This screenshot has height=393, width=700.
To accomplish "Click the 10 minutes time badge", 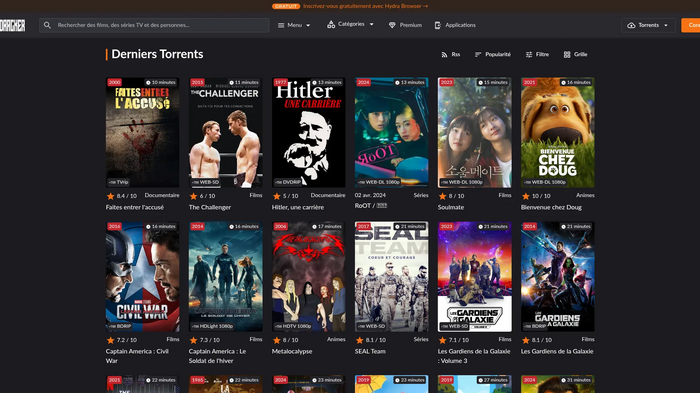I will pos(161,82).
